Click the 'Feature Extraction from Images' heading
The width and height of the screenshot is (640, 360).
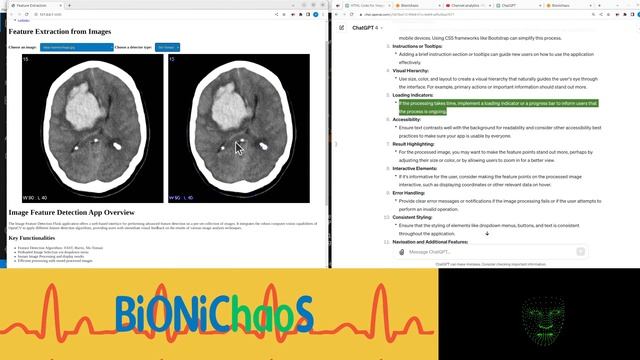(60, 31)
